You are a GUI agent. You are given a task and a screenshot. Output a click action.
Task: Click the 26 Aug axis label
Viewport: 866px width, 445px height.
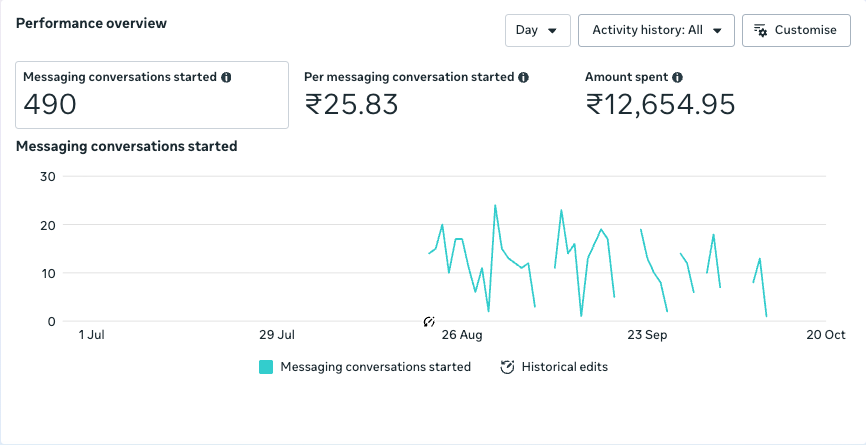[462, 335]
